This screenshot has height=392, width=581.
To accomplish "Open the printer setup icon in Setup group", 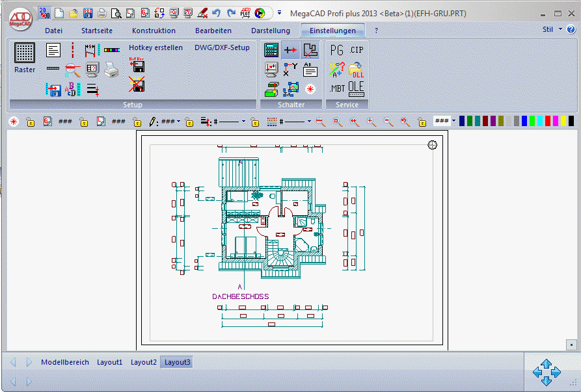I will point(111,70).
